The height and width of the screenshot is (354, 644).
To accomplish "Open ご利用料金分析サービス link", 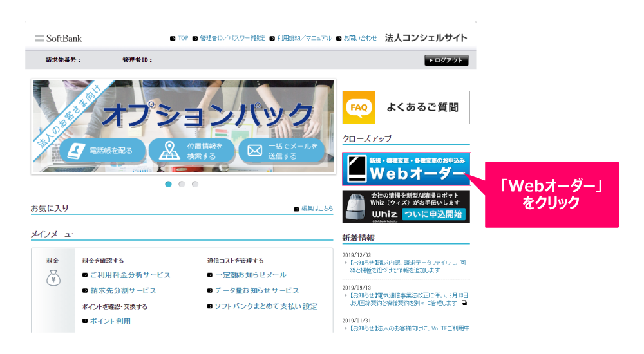I will pos(130,275).
